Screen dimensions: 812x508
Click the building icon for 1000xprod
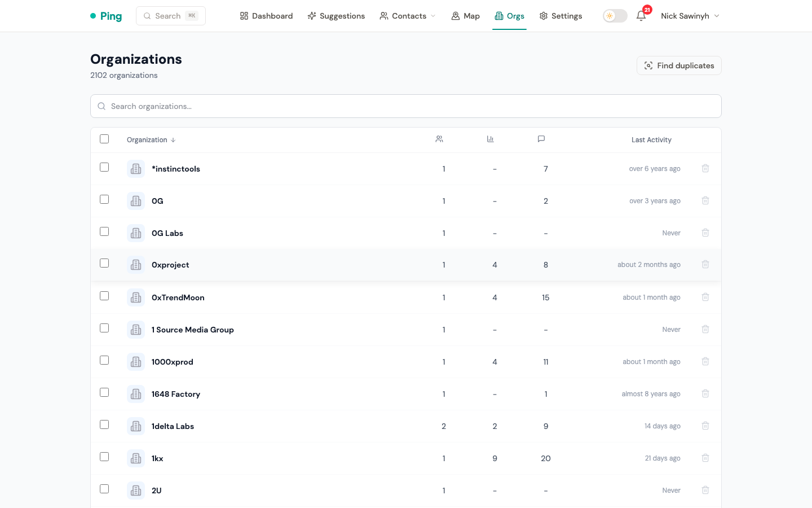(136, 362)
